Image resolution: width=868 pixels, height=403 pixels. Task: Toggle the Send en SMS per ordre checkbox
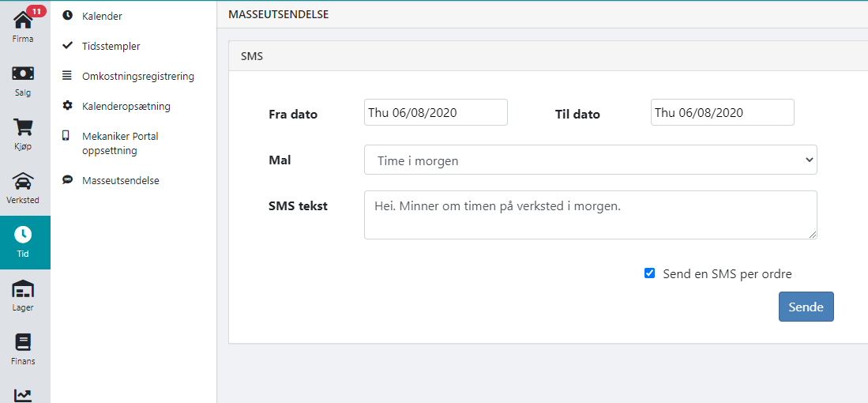coord(649,273)
